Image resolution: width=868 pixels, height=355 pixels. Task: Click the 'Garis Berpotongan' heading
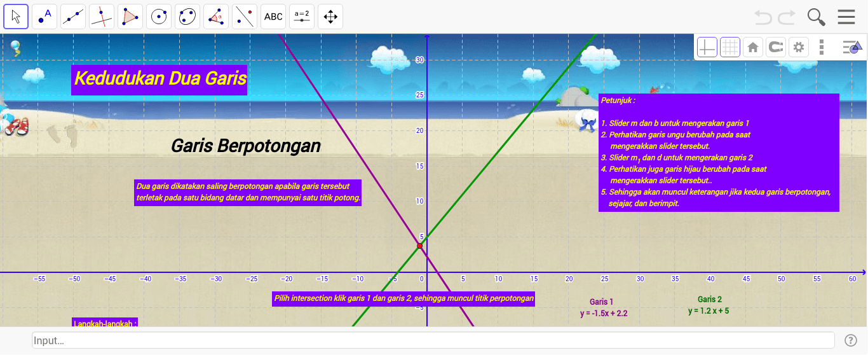pyautogui.click(x=246, y=146)
